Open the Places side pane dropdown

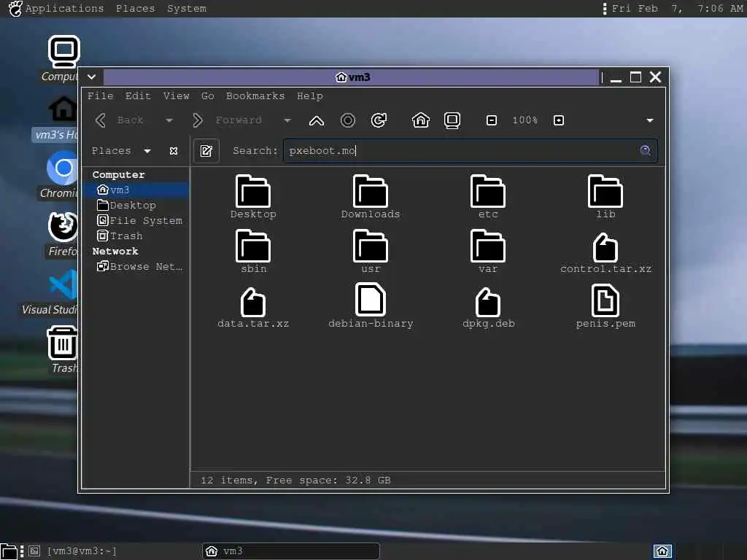click(147, 151)
